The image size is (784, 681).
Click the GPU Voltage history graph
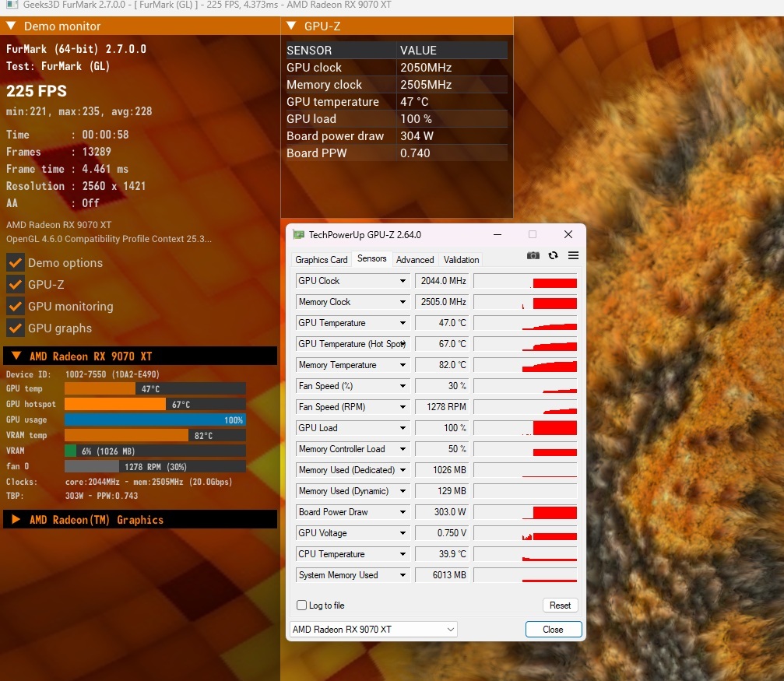click(525, 533)
